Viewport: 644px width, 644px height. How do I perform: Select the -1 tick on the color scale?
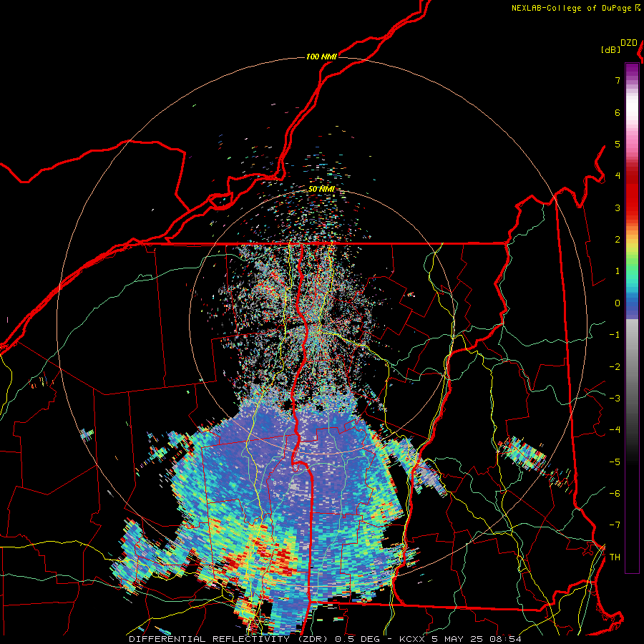pos(615,335)
